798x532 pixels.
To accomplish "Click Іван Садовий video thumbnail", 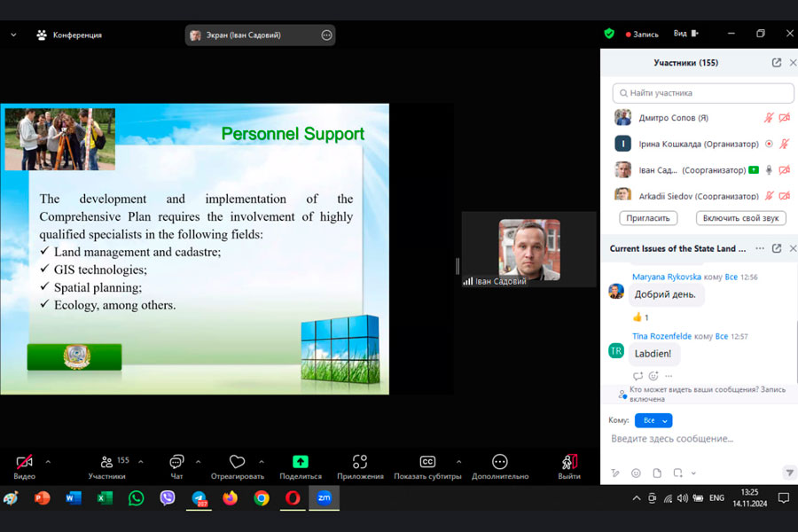I will tap(528, 250).
